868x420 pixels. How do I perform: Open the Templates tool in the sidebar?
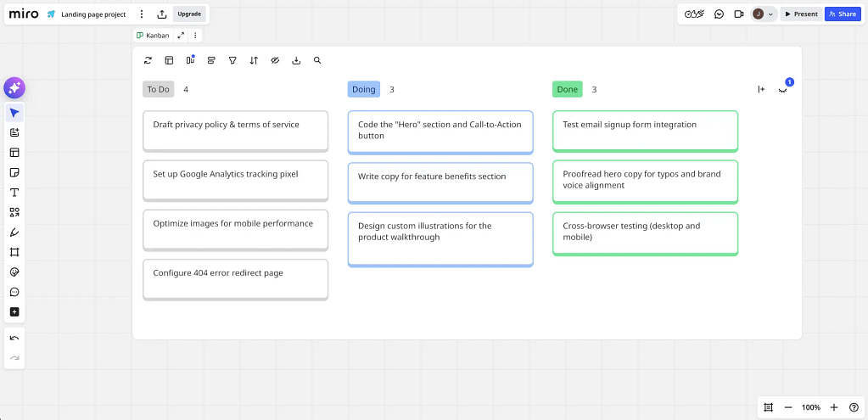point(14,153)
